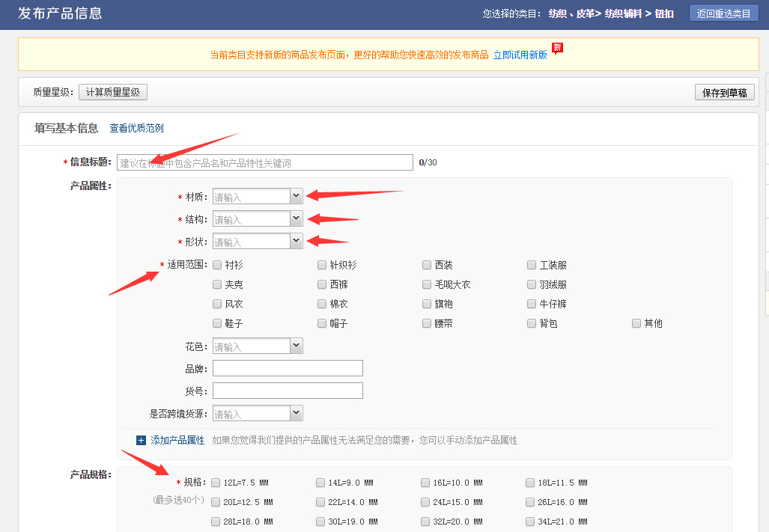Click the 形状 combo text field
This screenshot has width=769, height=532.
252,242
